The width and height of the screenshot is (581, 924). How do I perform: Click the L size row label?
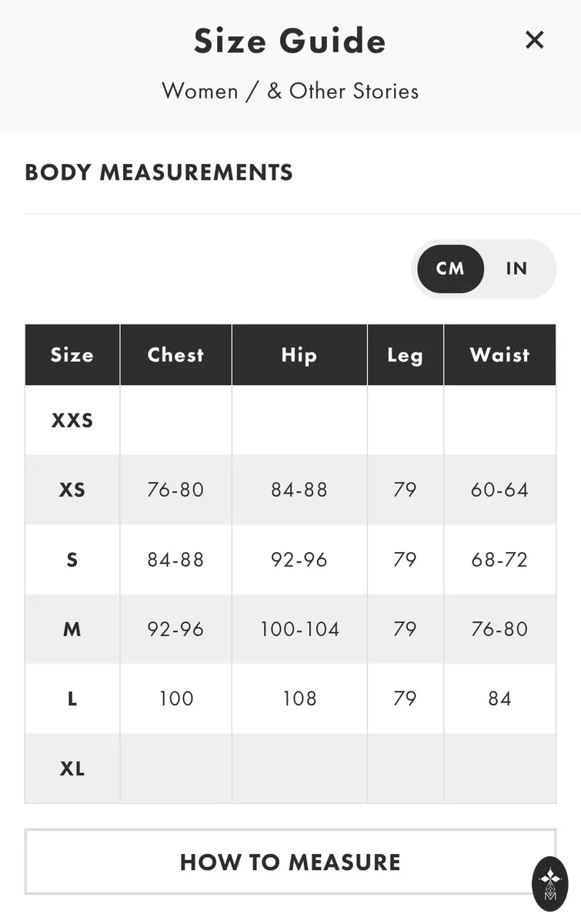point(72,698)
